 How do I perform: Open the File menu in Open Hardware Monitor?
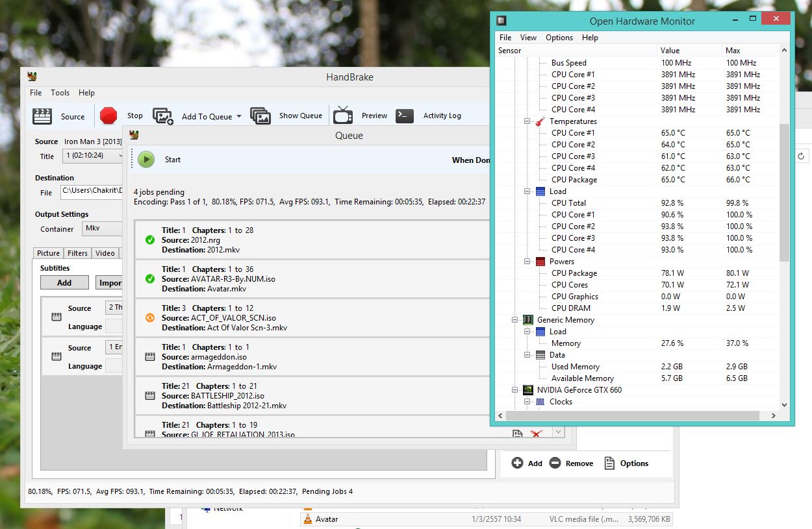click(x=505, y=38)
